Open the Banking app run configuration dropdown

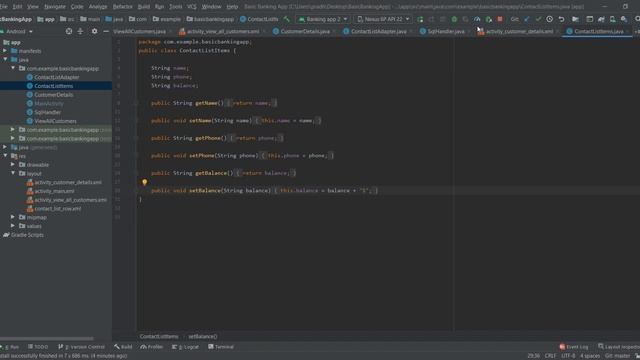tap(323, 19)
